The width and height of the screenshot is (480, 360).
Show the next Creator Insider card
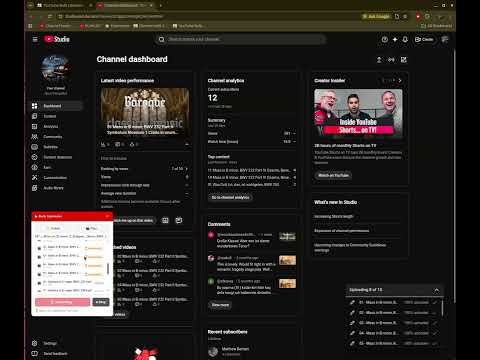click(x=400, y=80)
